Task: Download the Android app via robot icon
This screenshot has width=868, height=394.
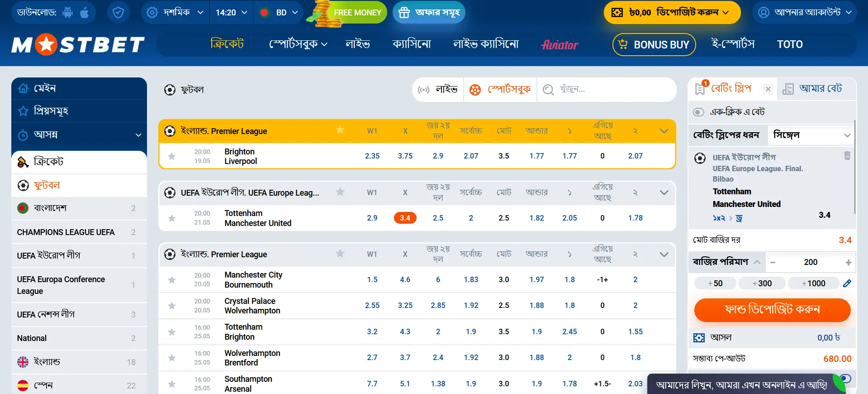Action: pos(68,12)
